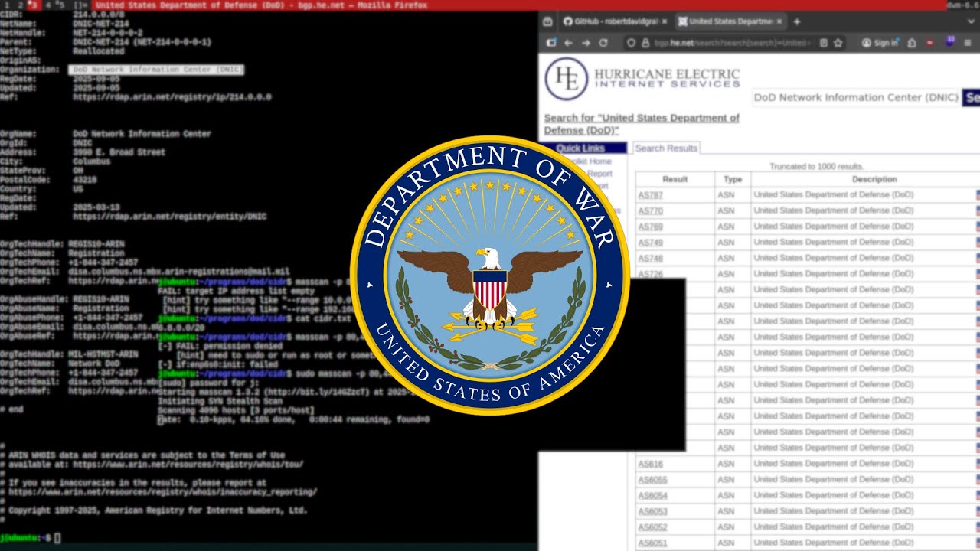Screen dimensions: 980x551
Task: Click the inaccuracy_reporting URL in terminal
Action: pyautogui.click(x=163, y=492)
